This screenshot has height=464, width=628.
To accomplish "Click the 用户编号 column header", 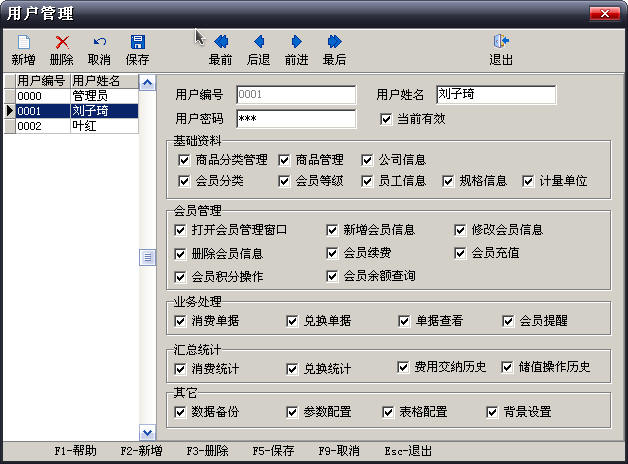I will tap(43, 81).
